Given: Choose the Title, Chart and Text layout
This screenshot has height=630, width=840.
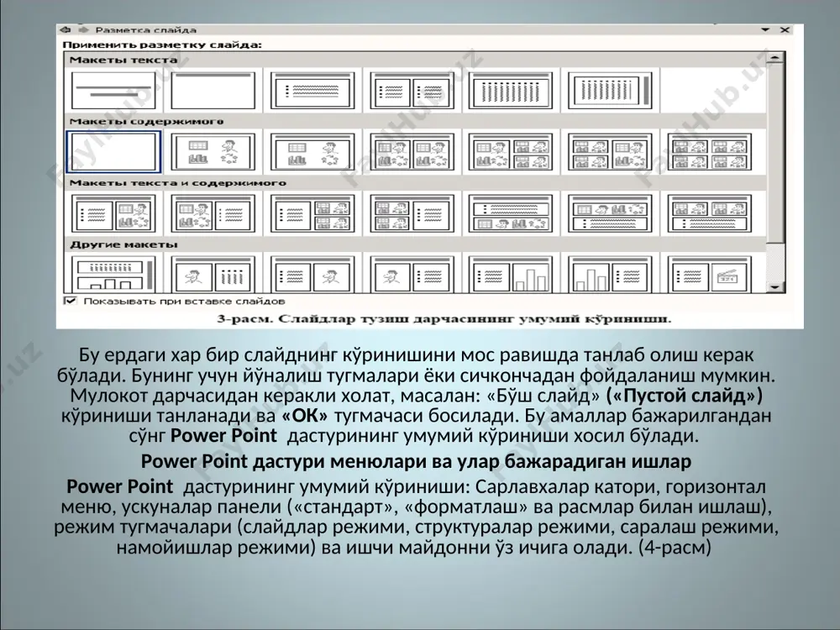Looking at the screenshot, I should 610,275.
